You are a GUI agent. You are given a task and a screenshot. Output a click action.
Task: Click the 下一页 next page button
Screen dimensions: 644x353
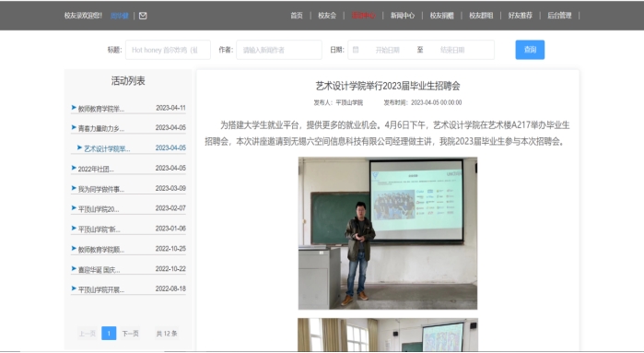(x=130, y=334)
